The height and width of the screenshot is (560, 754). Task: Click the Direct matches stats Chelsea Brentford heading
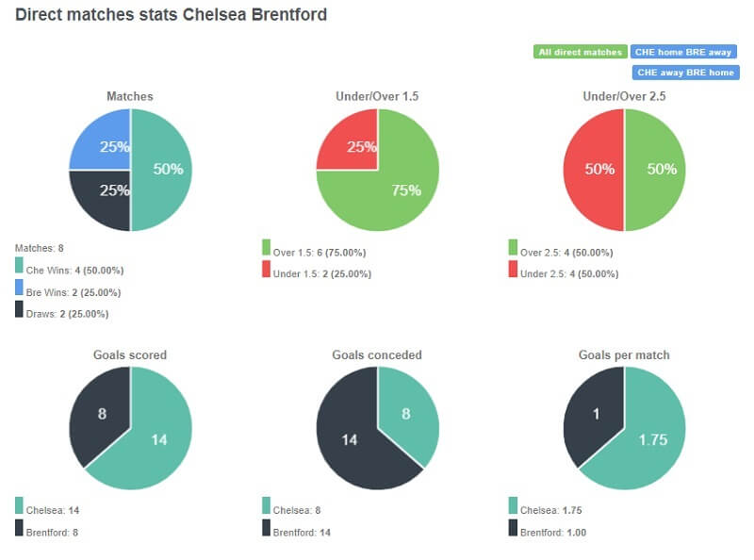click(x=168, y=15)
